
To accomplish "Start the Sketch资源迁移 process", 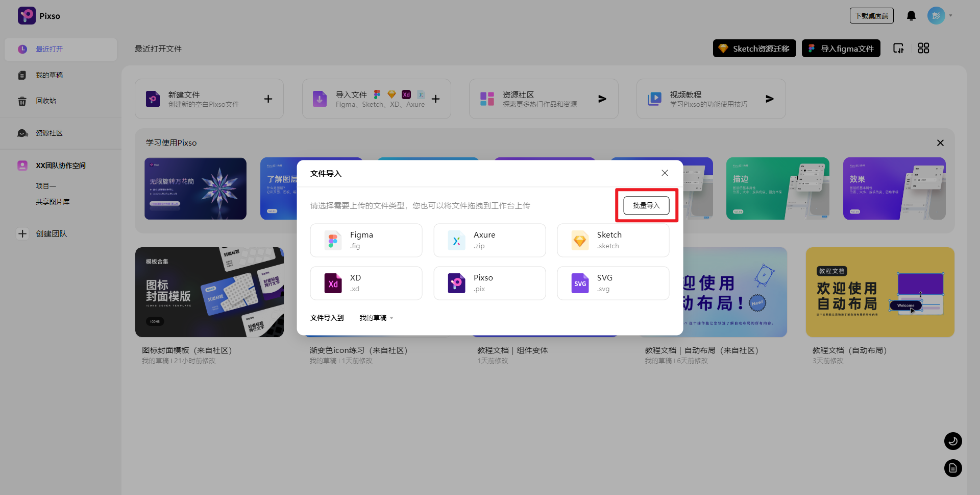I will click(754, 48).
